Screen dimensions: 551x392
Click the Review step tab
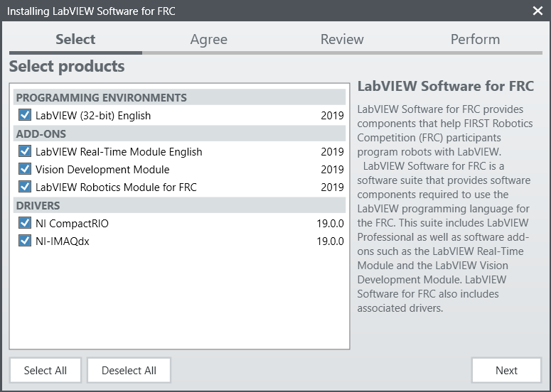pos(342,39)
